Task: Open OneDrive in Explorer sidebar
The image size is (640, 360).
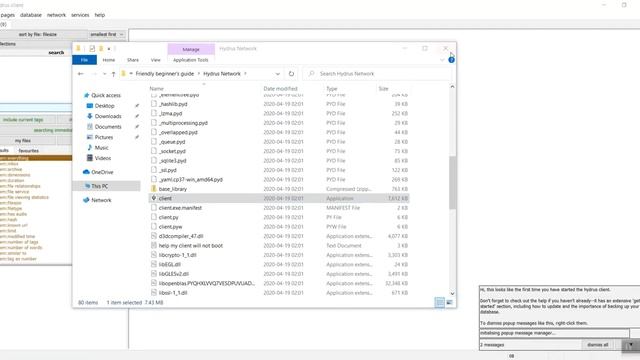Action: click(x=102, y=172)
